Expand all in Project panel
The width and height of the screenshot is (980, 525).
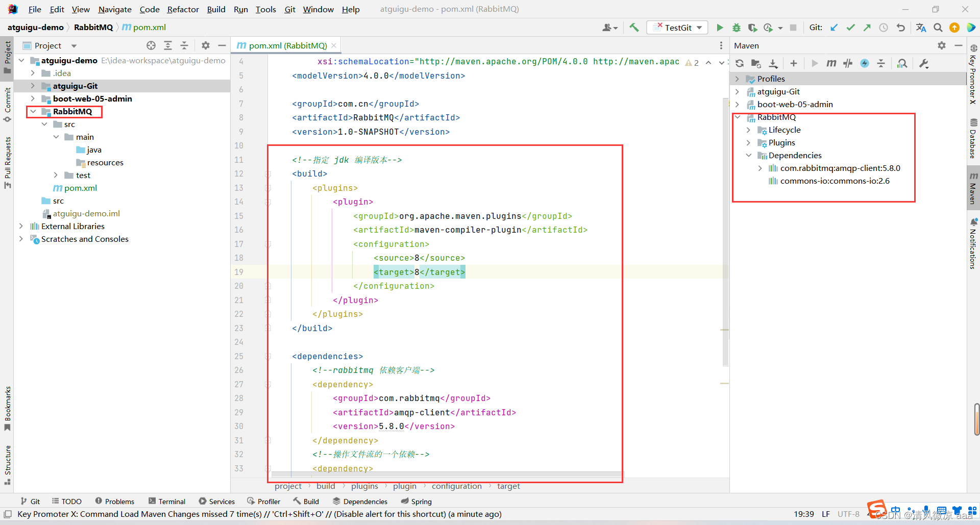click(168, 45)
